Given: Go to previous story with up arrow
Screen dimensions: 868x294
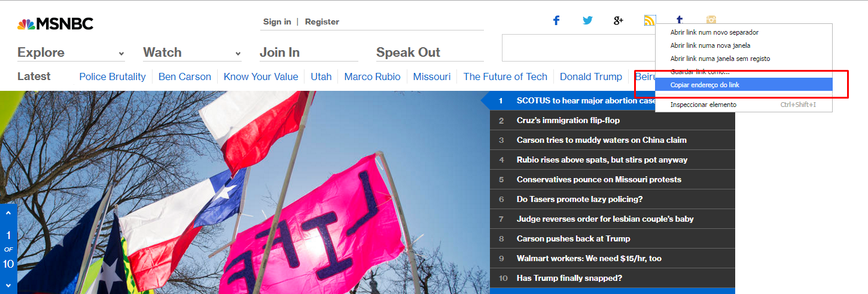Looking at the screenshot, I should pos(8,212).
